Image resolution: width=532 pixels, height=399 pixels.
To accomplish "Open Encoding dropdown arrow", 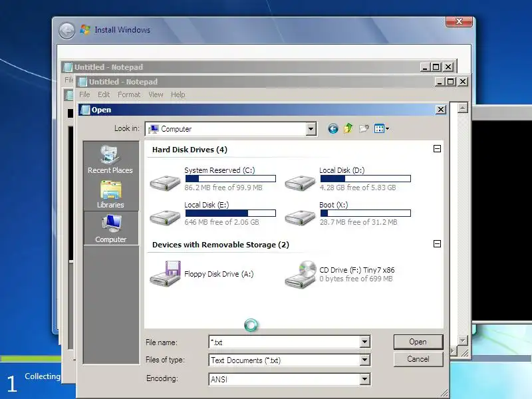I will click(364, 379).
